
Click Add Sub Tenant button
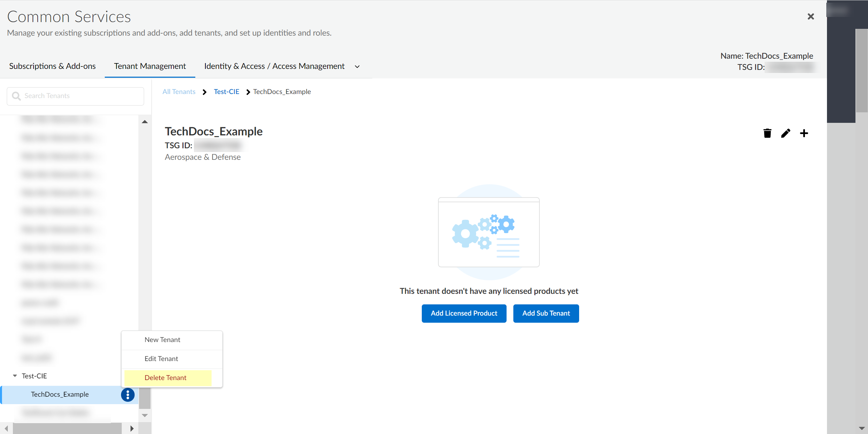pos(546,313)
